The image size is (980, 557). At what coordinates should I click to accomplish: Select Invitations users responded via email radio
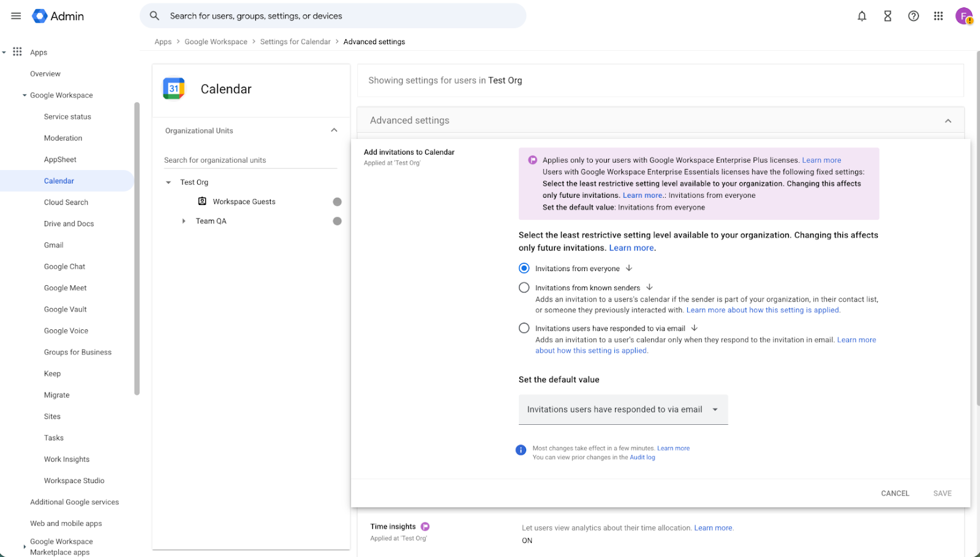point(524,328)
